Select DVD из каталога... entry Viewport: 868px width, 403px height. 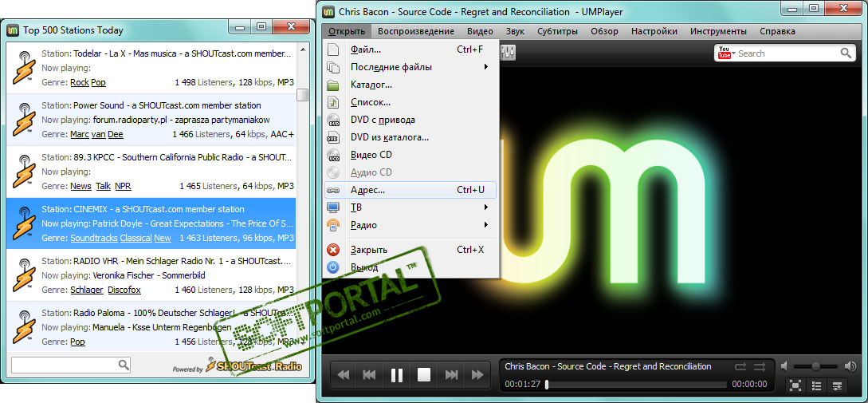point(410,137)
